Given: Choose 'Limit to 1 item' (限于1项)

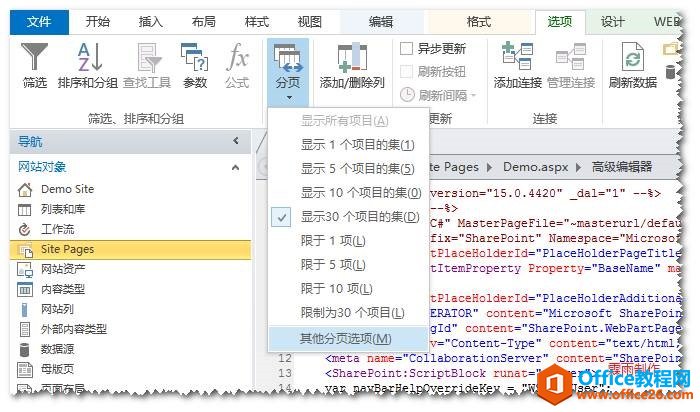Looking at the screenshot, I should coord(347,241).
